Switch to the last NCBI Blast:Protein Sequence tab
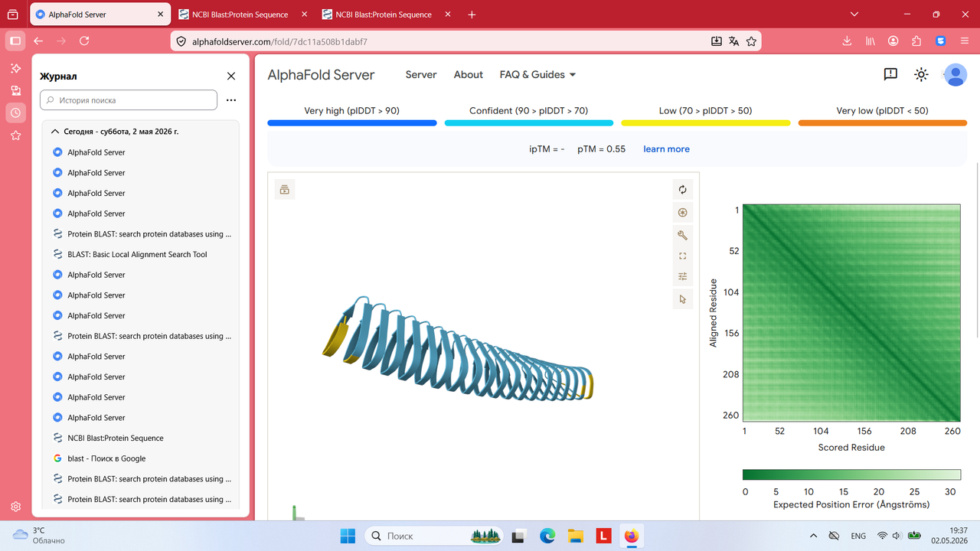This screenshot has width=980, height=551. [386, 15]
